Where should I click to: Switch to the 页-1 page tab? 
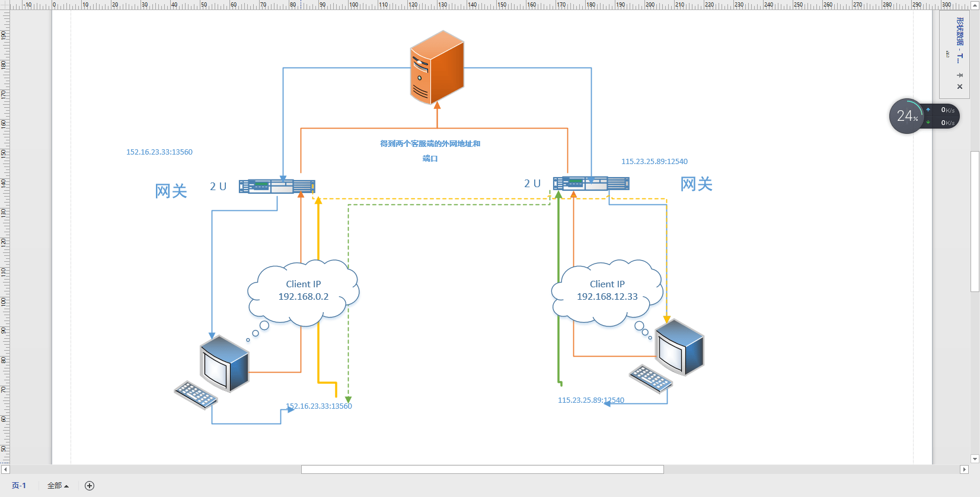(x=19, y=486)
